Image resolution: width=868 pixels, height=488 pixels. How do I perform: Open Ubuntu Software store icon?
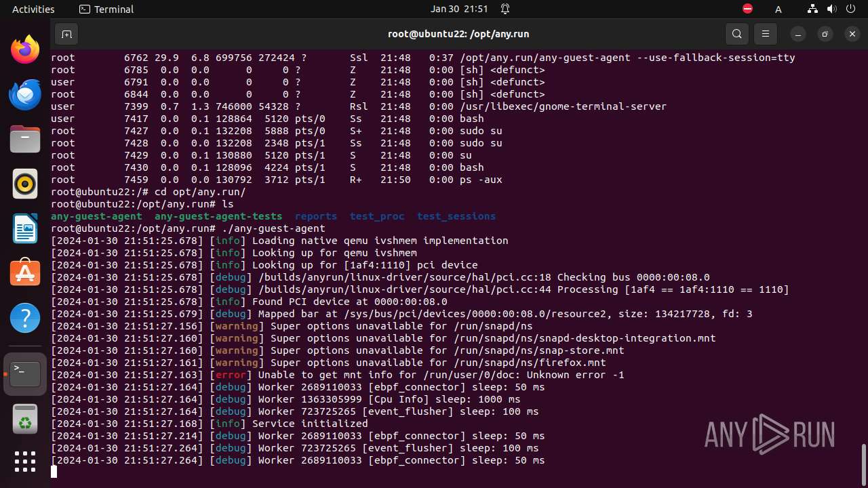25,273
